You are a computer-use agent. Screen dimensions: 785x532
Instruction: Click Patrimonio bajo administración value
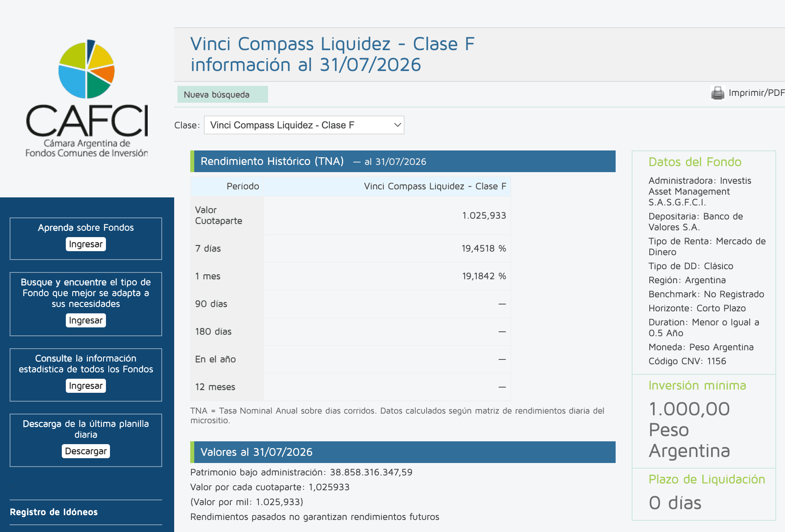pyautogui.click(x=371, y=472)
